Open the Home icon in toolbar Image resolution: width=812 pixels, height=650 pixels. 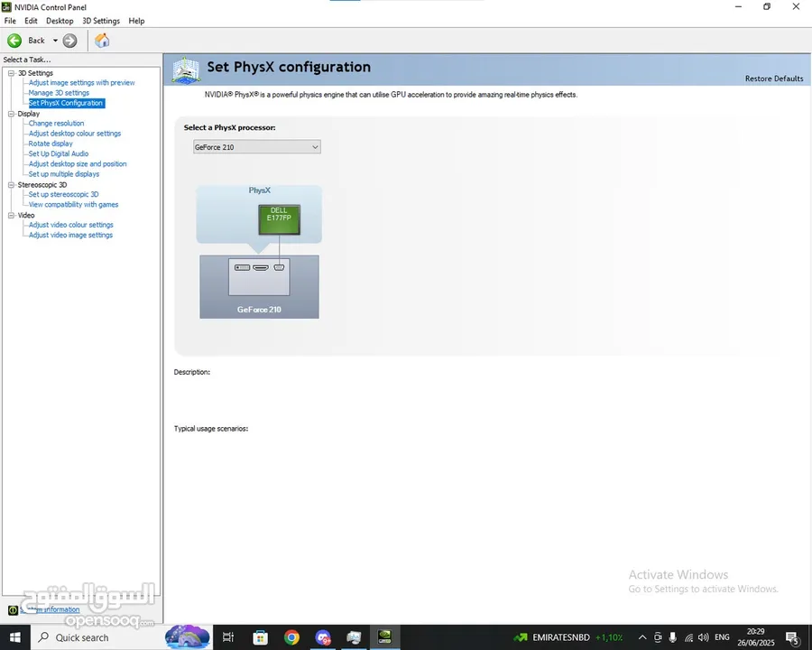pos(102,41)
